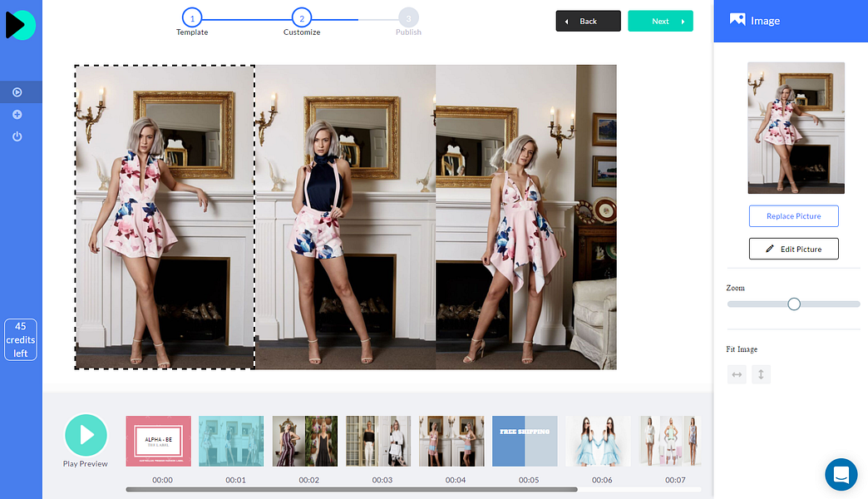The image size is (868, 499).
Task: Select the blue dresses slide at 00:06
Action: (598, 441)
